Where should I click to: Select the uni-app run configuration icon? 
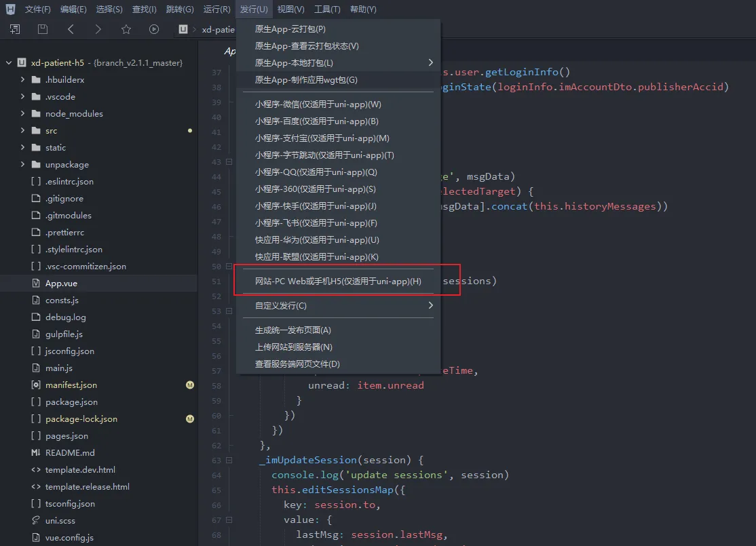[x=182, y=30]
